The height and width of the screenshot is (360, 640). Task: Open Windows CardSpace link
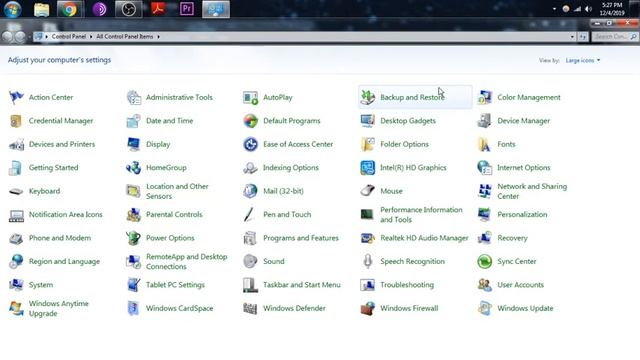[180, 309]
